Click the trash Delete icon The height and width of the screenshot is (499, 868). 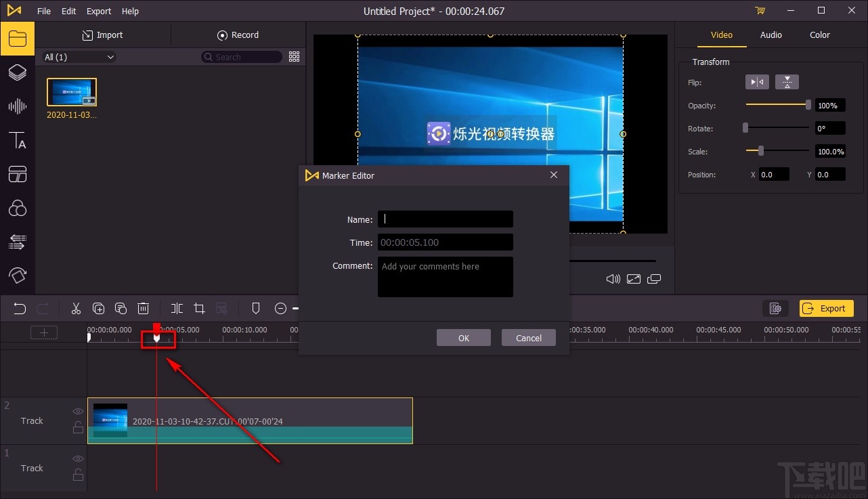(x=143, y=309)
